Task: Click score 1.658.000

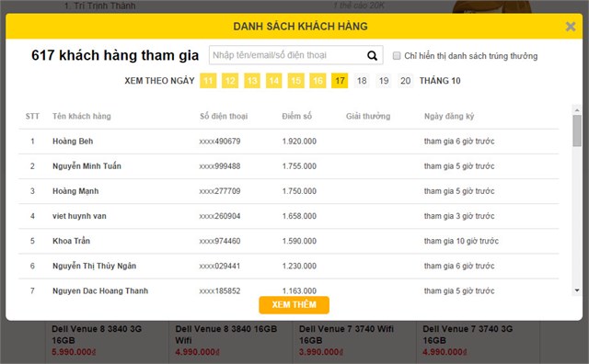Action: click(299, 216)
